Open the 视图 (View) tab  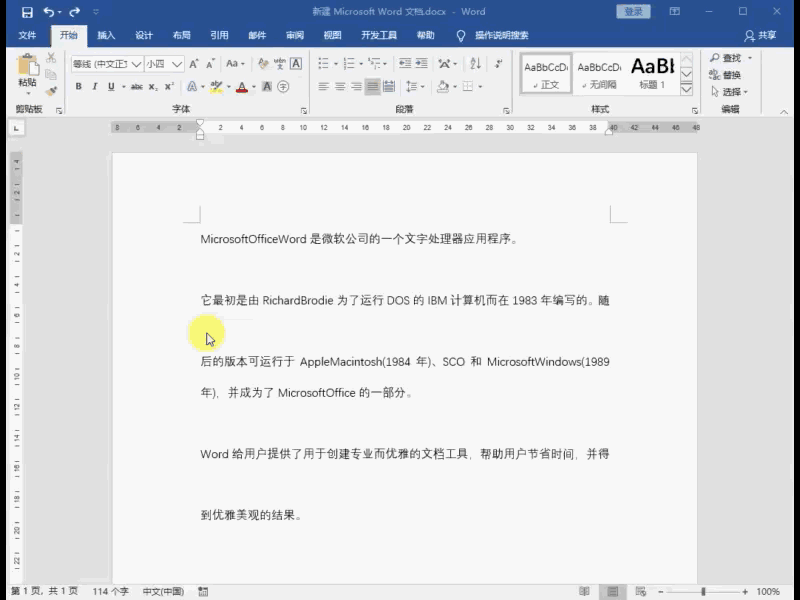coord(333,35)
